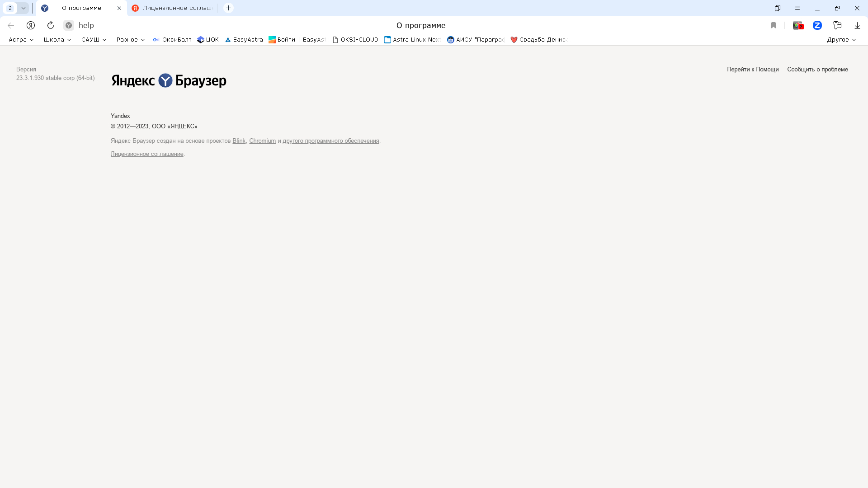
Task: Open the АИСУ "Параграф" bookmark
Action: 476,40
